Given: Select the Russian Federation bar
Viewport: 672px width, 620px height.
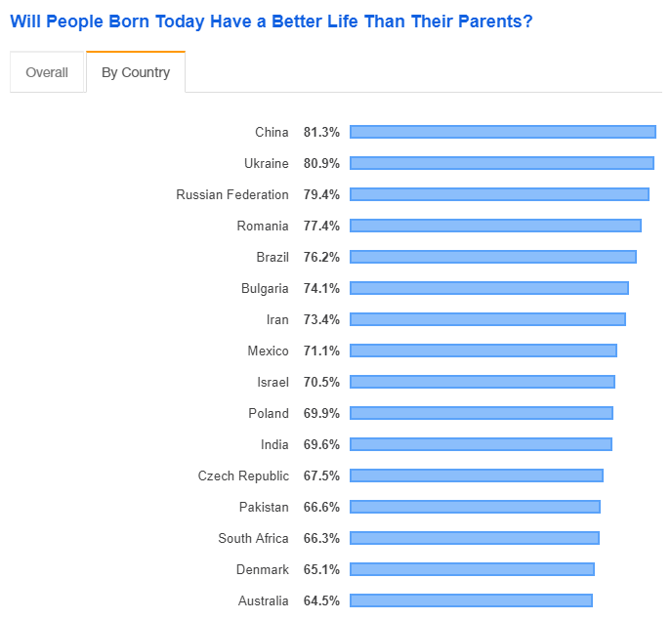Looking at the screenshot, I should coord(499,194).
